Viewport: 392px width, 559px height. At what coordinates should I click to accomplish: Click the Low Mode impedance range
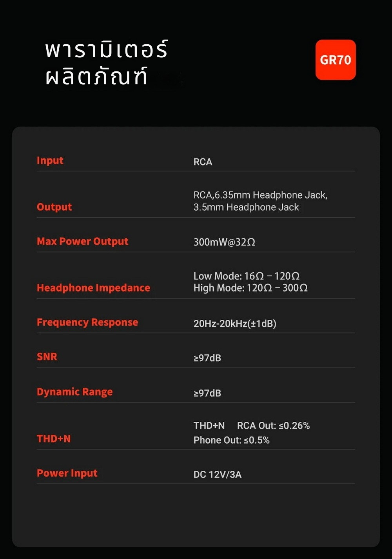click(x=247, y=276)
